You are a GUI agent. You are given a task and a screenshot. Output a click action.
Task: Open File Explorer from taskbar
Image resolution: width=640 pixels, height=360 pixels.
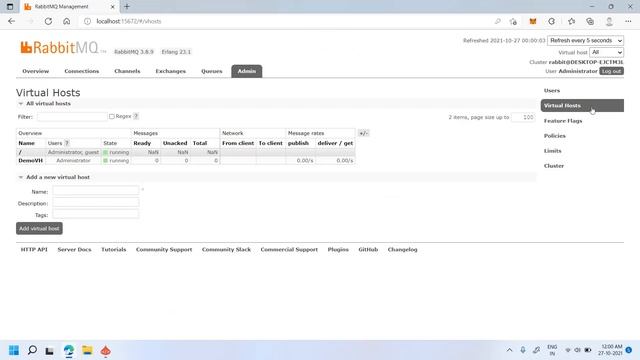tap(87, 350)
